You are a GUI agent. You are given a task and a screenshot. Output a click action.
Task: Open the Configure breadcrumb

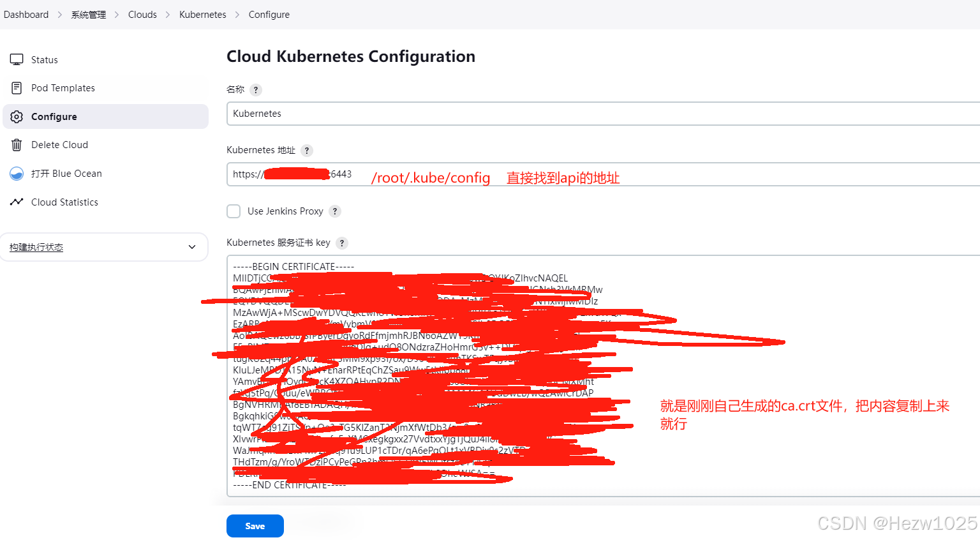point(269,15)
